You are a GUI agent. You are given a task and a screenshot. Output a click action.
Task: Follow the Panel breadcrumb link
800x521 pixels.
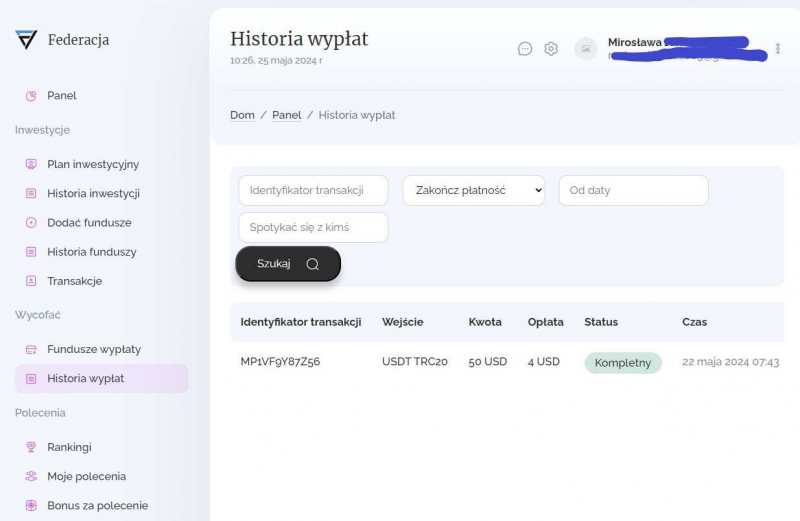click(286, 115)
